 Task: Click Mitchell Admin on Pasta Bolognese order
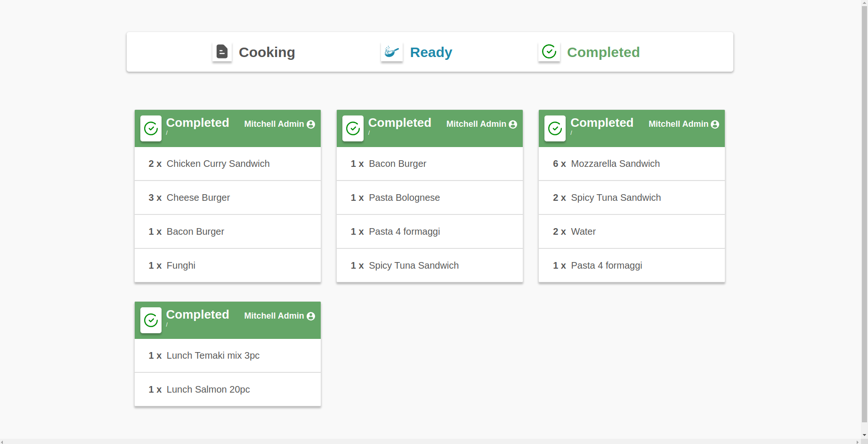coord(476,124)
